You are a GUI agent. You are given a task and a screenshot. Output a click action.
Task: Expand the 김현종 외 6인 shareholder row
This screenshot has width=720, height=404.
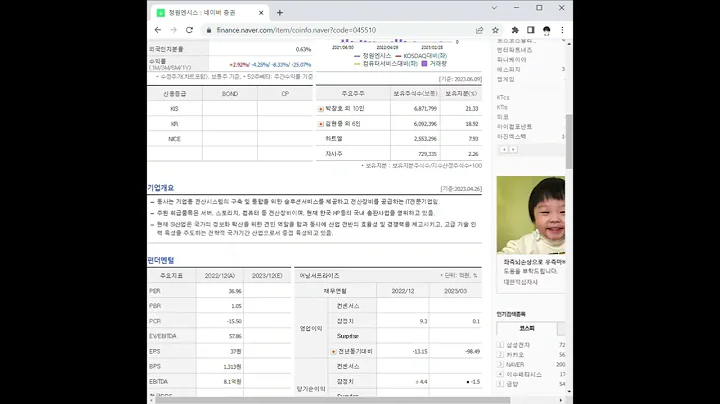321,124
